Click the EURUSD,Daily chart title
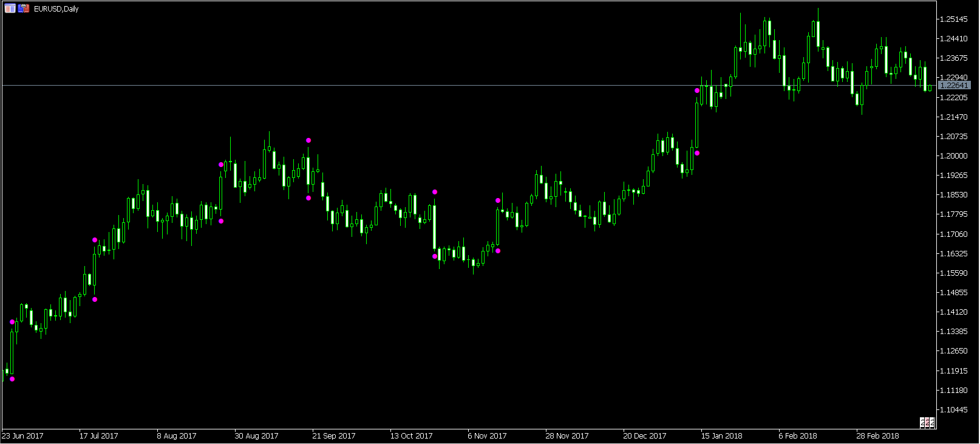This screenshot has height=444, width=980. pyautogui.click(x=56, y=9)
